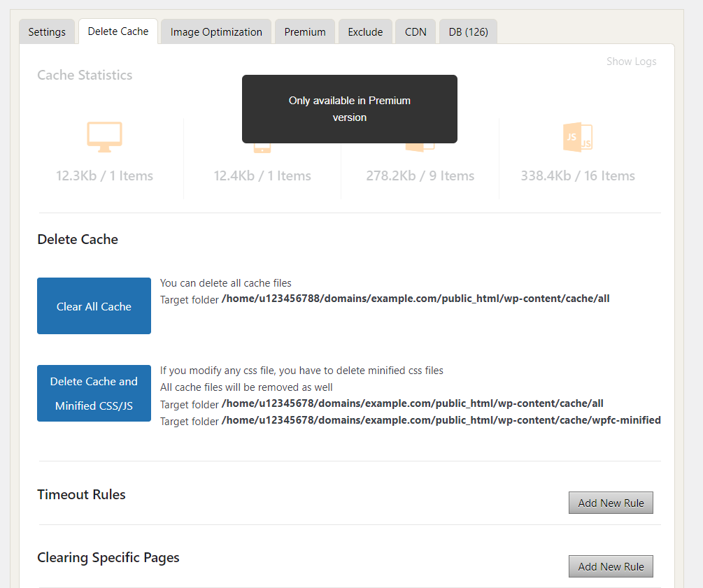Open the Image Optimization tab
703x588 pixels.
click(x=216, y=32)
